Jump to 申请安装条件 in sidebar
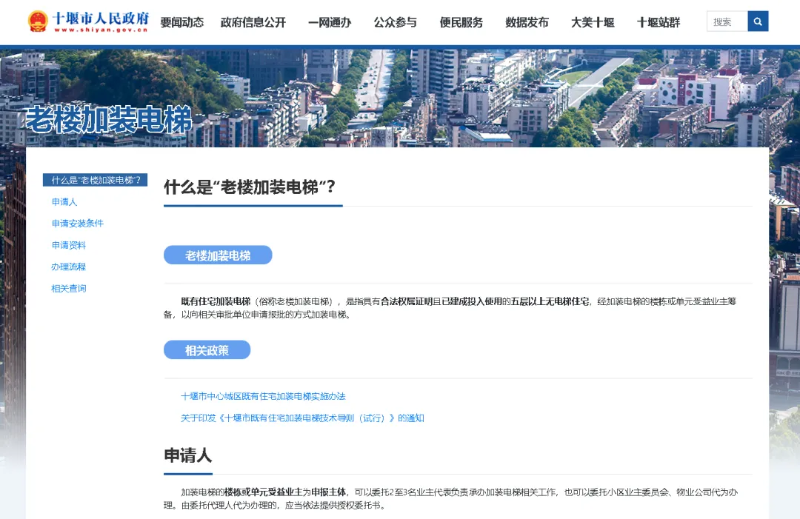The width and height of the screenshot is (800, 519). coord(78,223)
